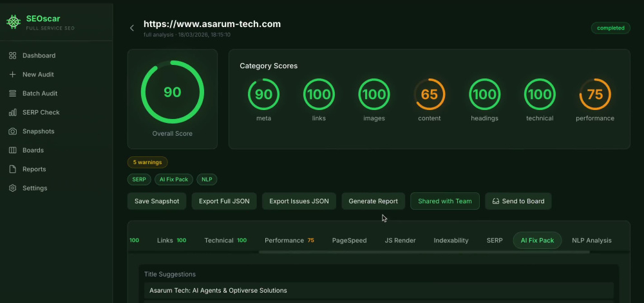
Task: Switch to the Links 100 tab
Action: point(172,240)
